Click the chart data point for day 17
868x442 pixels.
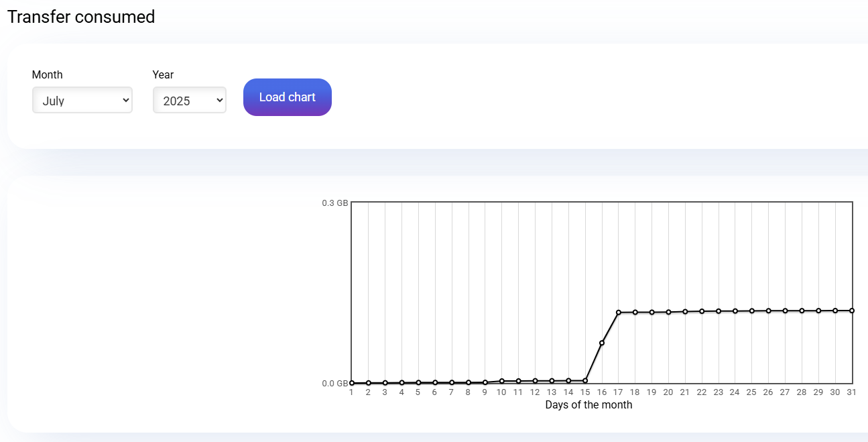(x=619, y=313)
